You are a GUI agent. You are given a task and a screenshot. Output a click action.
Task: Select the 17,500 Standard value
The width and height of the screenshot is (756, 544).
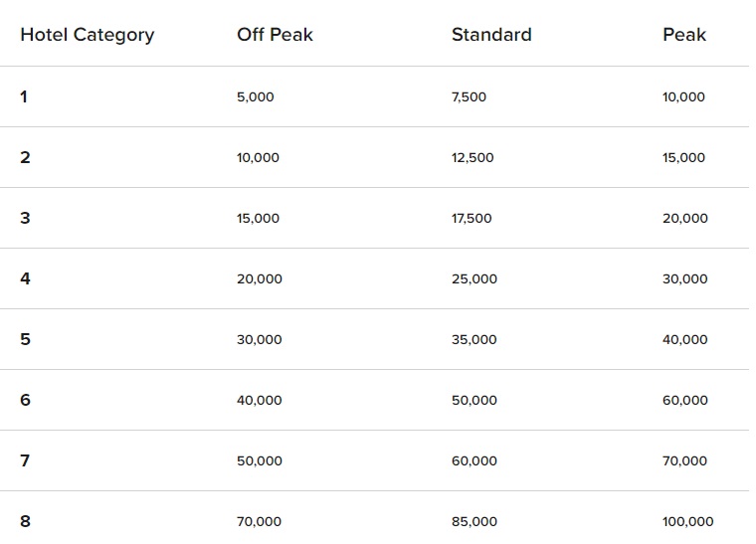[x=472, y=218]
